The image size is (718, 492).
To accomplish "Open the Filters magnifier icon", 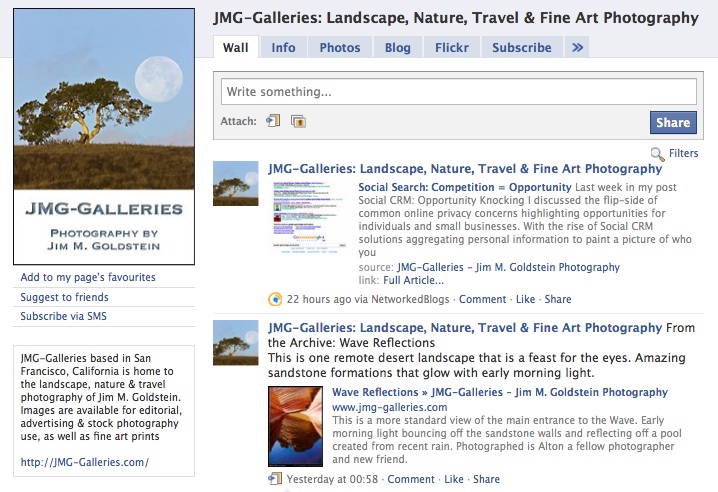I will tap(658, 154).
